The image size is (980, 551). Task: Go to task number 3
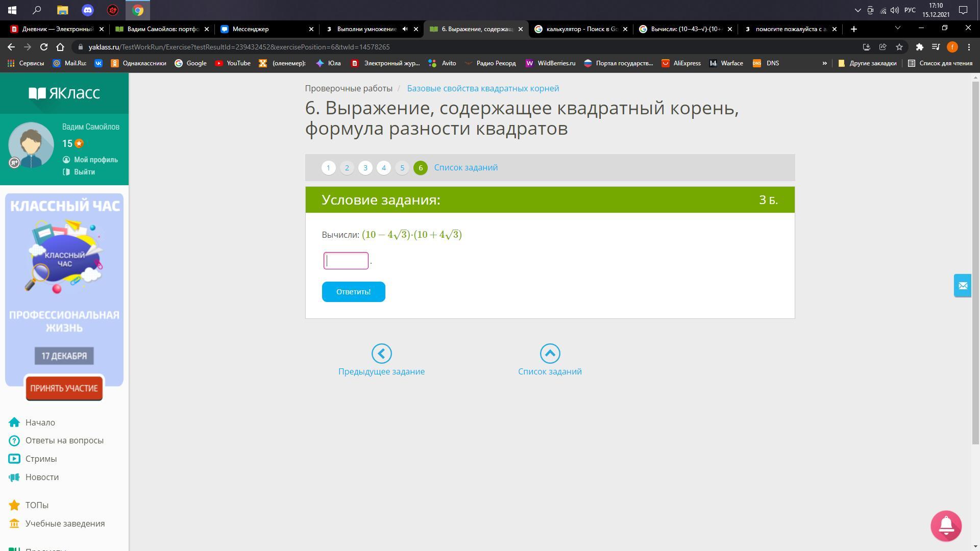click(x=365, y=168)
